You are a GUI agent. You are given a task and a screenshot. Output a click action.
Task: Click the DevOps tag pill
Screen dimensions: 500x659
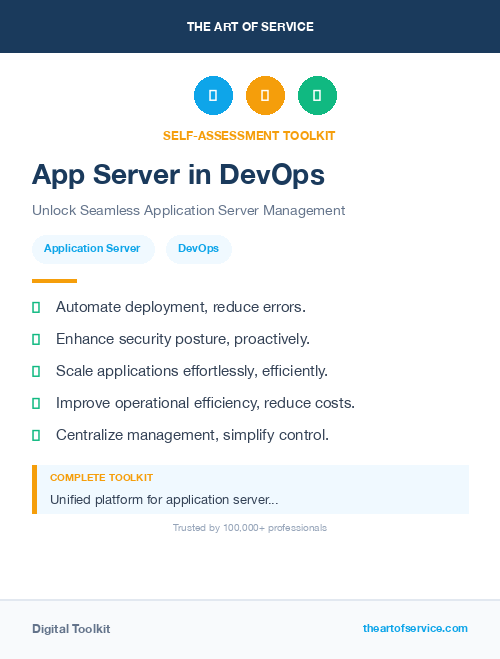click(x=199, y=249)
